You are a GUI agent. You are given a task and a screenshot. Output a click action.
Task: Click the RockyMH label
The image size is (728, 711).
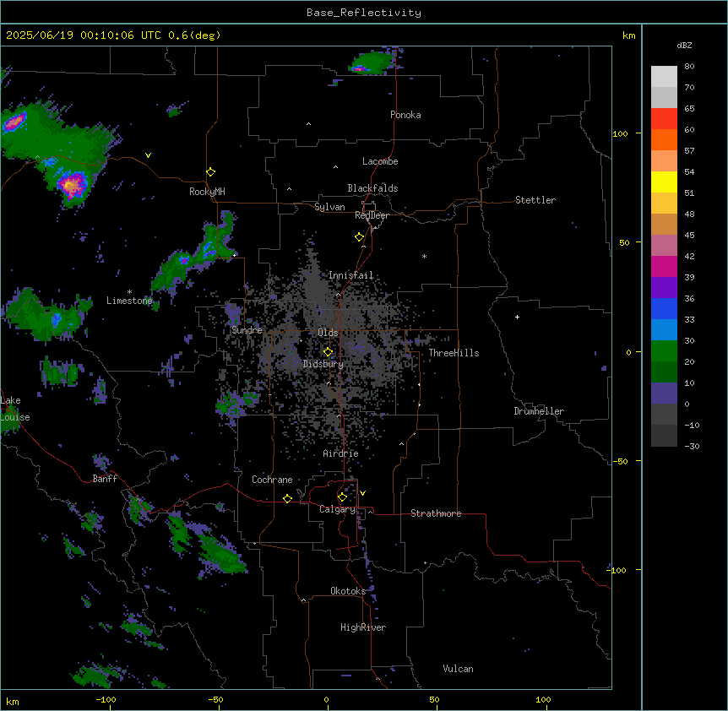(x=207, y=192)
